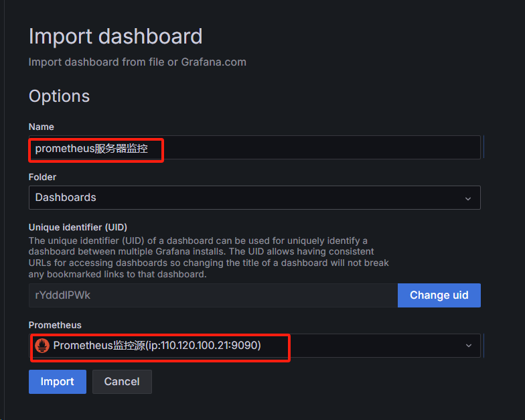Click the Prometheus flame logo icon

tap(42, 346)
